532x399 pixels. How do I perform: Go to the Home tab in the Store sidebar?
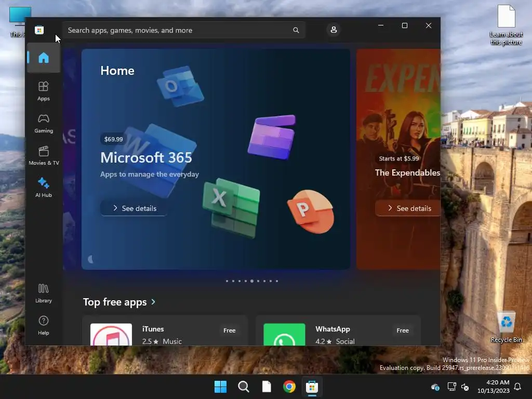click(x=44, y=58)
